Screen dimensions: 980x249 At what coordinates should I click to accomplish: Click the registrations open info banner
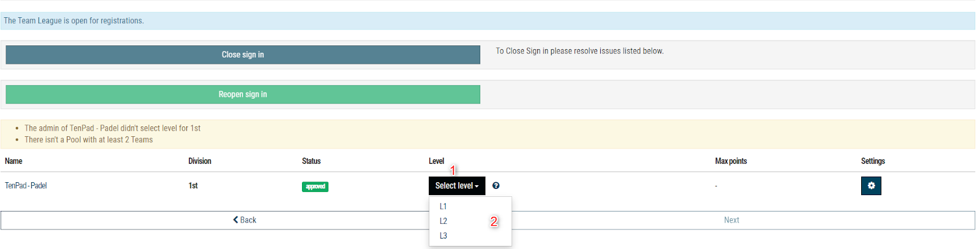488,21
